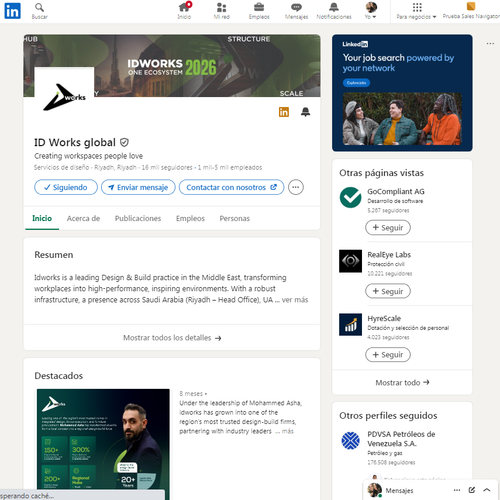The width and height of the screenshot is (500, 500).
Task: Expand the Yo profile menu
Action: click(371, 11)
